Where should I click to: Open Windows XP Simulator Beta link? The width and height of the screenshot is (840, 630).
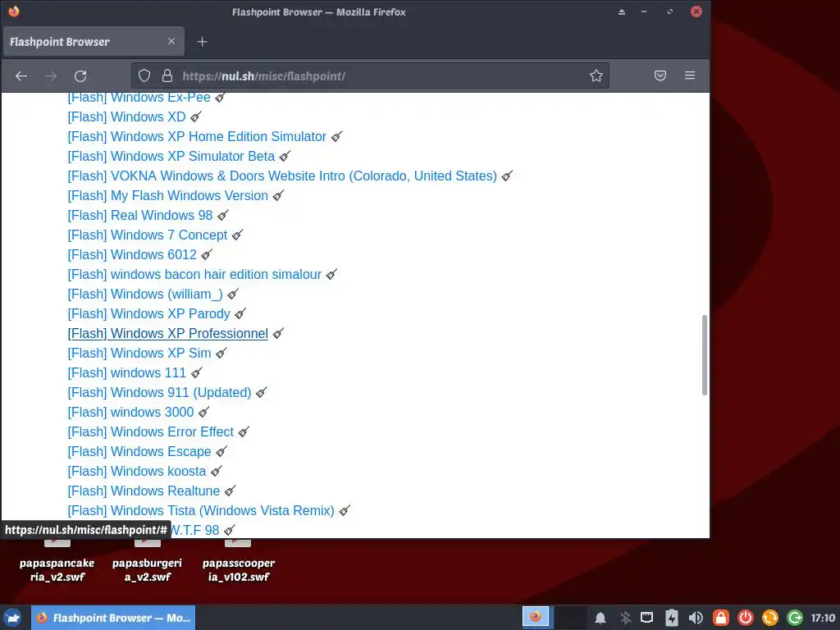[x=171, y=157]
